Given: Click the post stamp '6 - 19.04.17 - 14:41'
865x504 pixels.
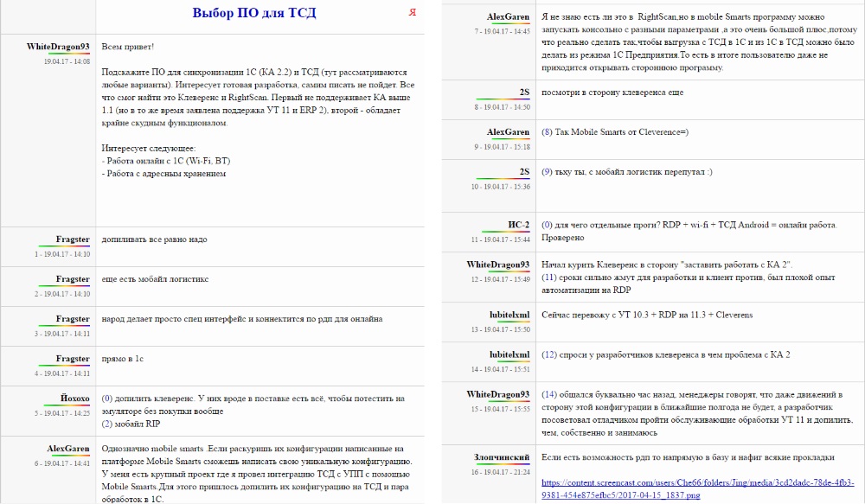Looking at the screenshot, I should [62, 463].
